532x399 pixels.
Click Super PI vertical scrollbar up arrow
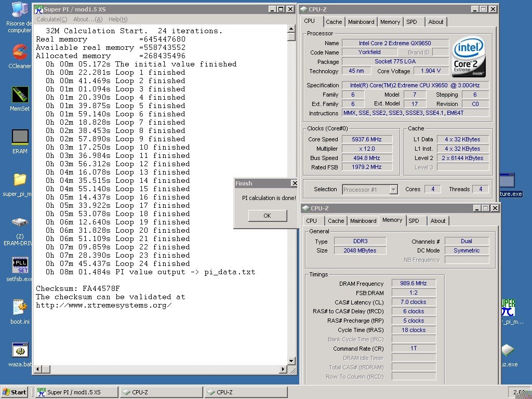pos(291,29)
